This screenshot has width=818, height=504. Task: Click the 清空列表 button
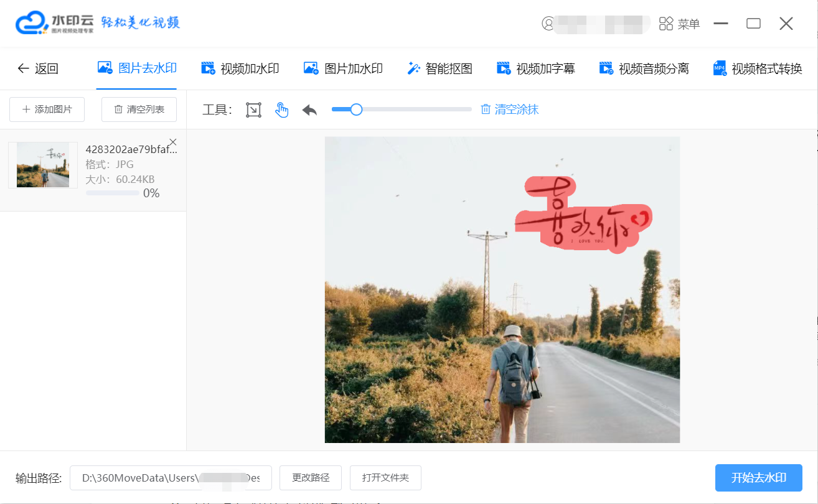coord(139,110)
